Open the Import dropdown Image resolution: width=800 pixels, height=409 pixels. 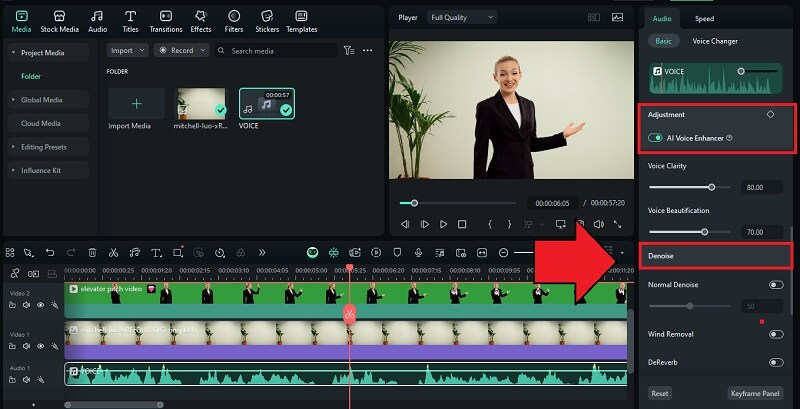point(128,50)
